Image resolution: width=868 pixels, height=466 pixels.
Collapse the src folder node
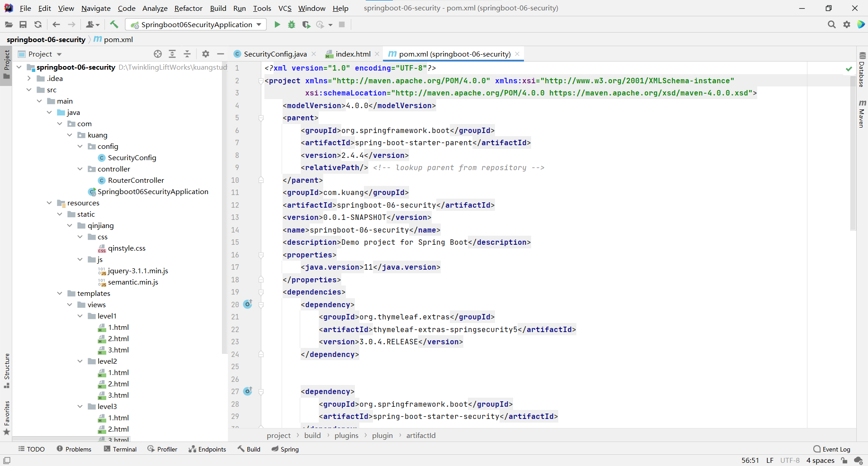click(29, 90)
